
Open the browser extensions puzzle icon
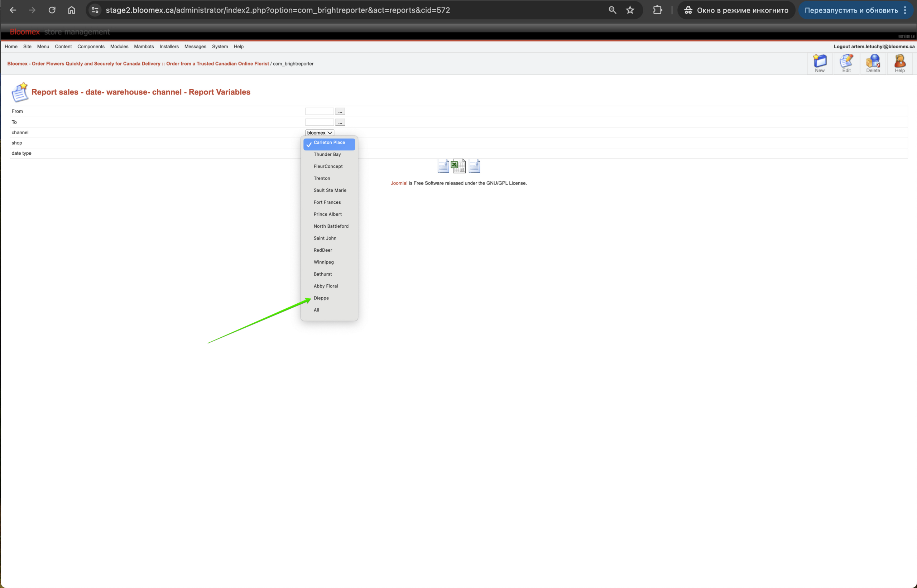(x=657, y=10)
